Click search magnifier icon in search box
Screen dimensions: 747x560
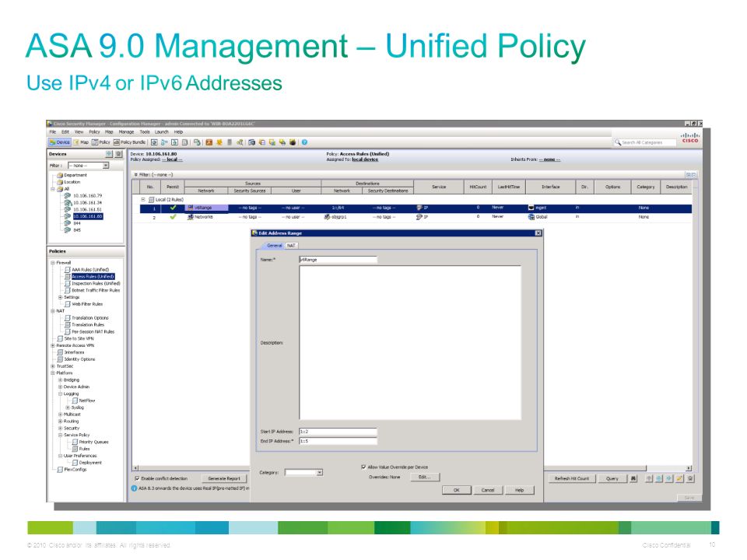coord(617,142)
